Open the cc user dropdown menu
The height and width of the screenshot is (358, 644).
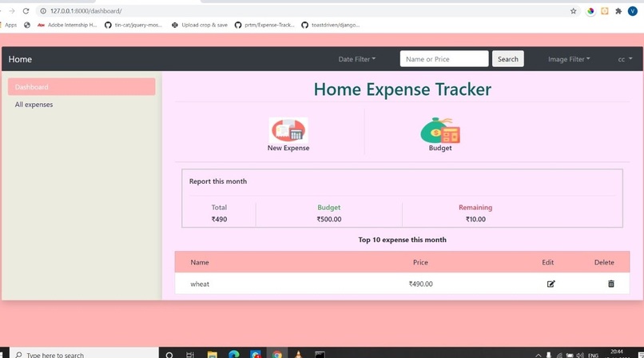click(x=625, y=59)
